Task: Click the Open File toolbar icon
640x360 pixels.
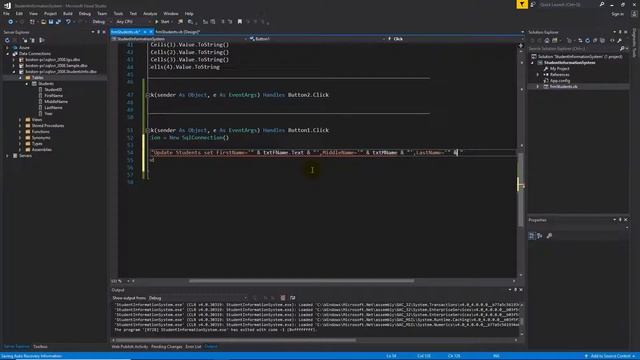Action: (43, 22)
